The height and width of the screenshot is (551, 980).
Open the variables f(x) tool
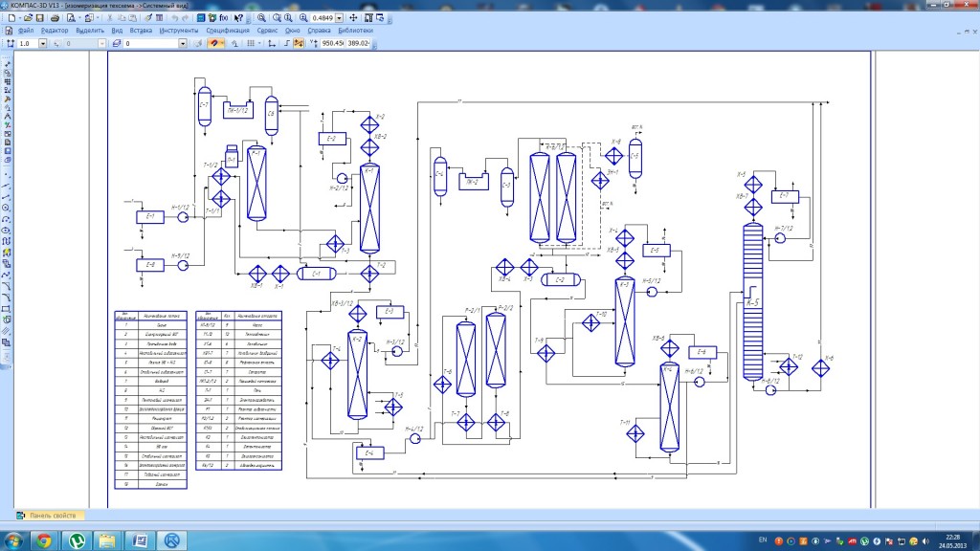click(224, 18)
